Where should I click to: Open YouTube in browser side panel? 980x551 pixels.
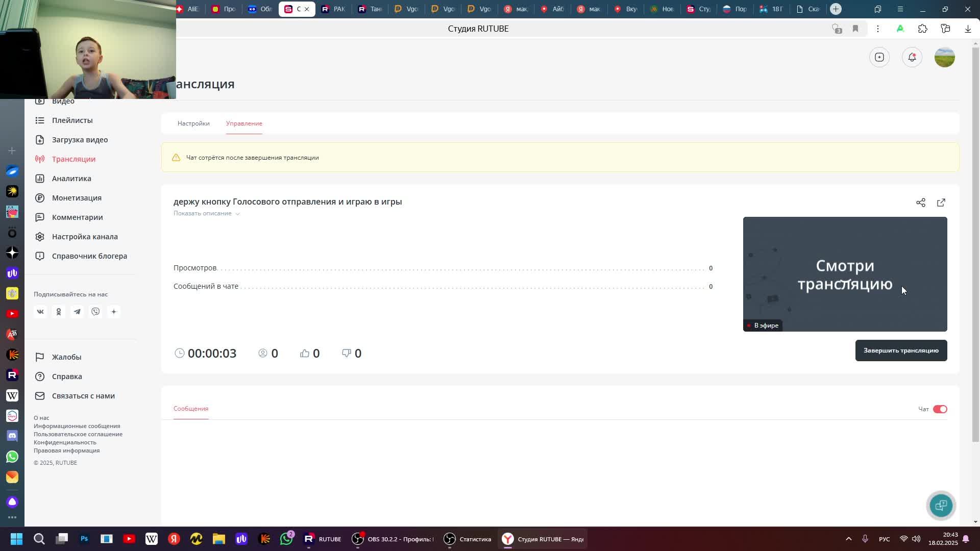tap(12, 314)
